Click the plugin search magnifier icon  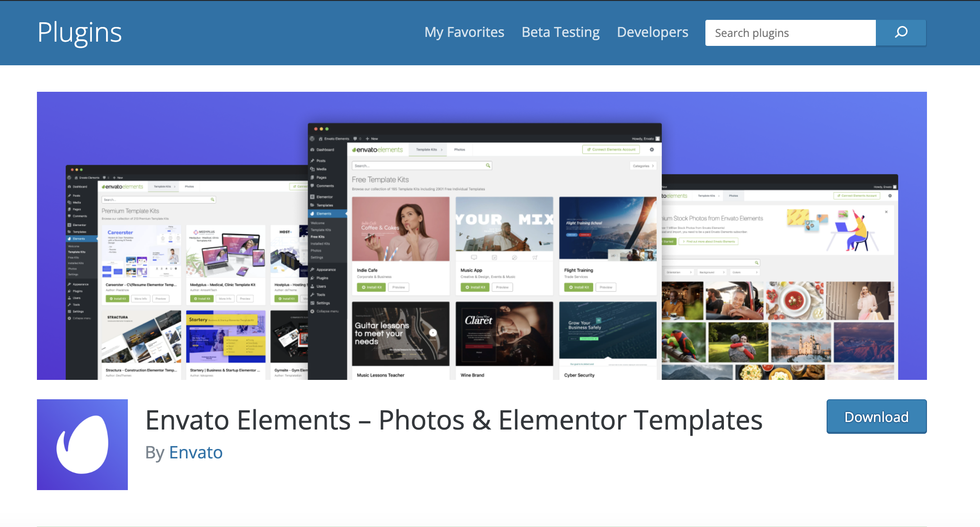pos(901,33)
